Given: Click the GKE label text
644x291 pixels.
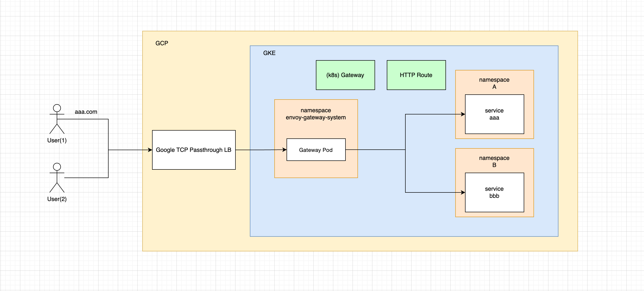Looking at the screenshot, I should point(269,53).
